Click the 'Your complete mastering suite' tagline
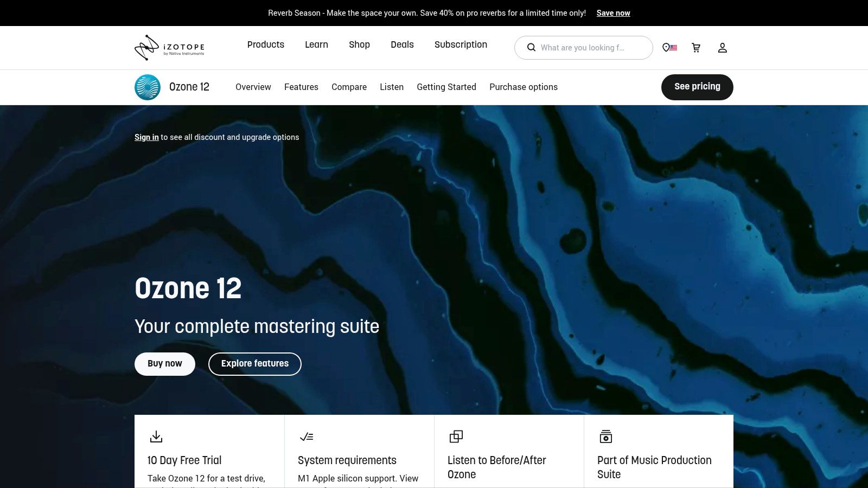This screenshot has width=868, height=488. (257, 326)
